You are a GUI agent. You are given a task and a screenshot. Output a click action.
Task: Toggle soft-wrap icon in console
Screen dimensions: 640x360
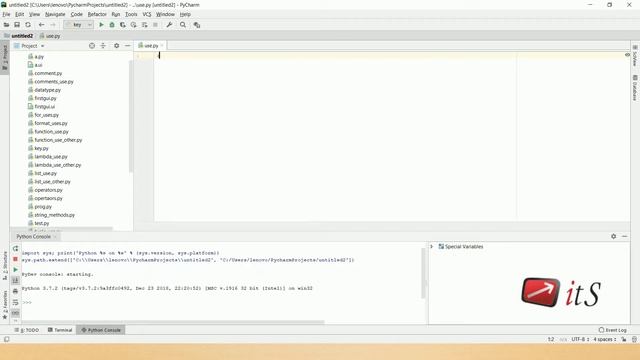coord(16,302)
